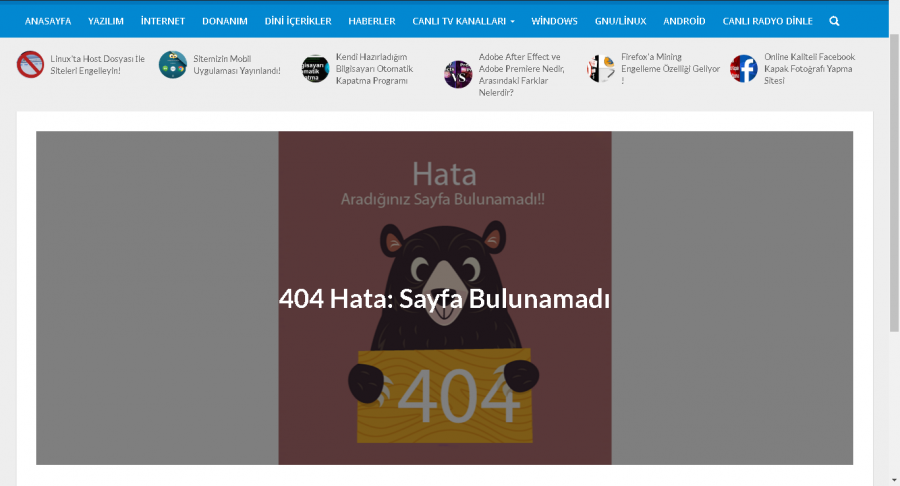
Task: Click the '404 Hata: Sayfa Bulunamadı' heading
Action: point(444,299)
